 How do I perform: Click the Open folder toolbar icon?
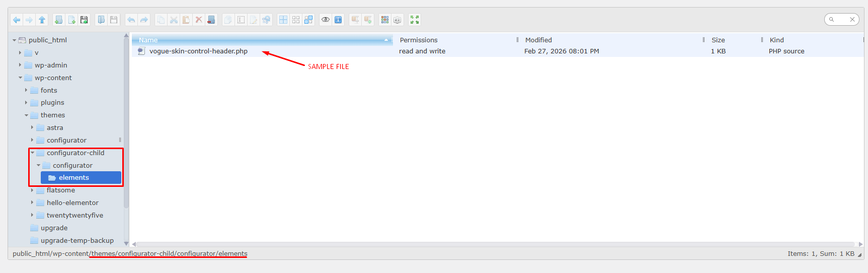[x=101, y=20]
